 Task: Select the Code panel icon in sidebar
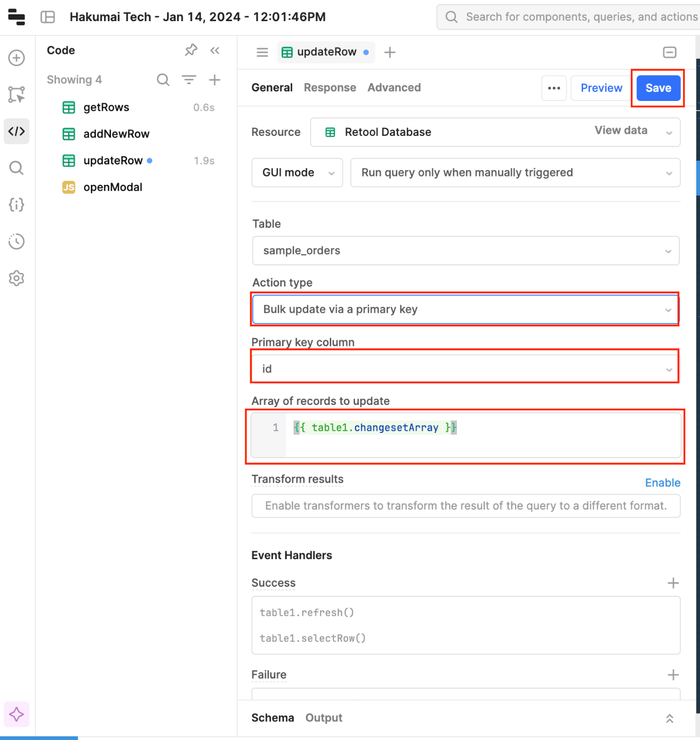pos(16,131)
